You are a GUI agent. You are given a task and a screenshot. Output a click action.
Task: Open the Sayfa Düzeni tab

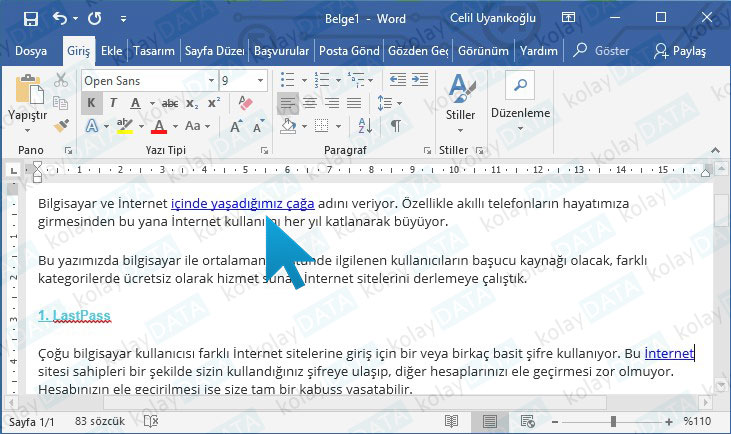[x=214, y=51]
